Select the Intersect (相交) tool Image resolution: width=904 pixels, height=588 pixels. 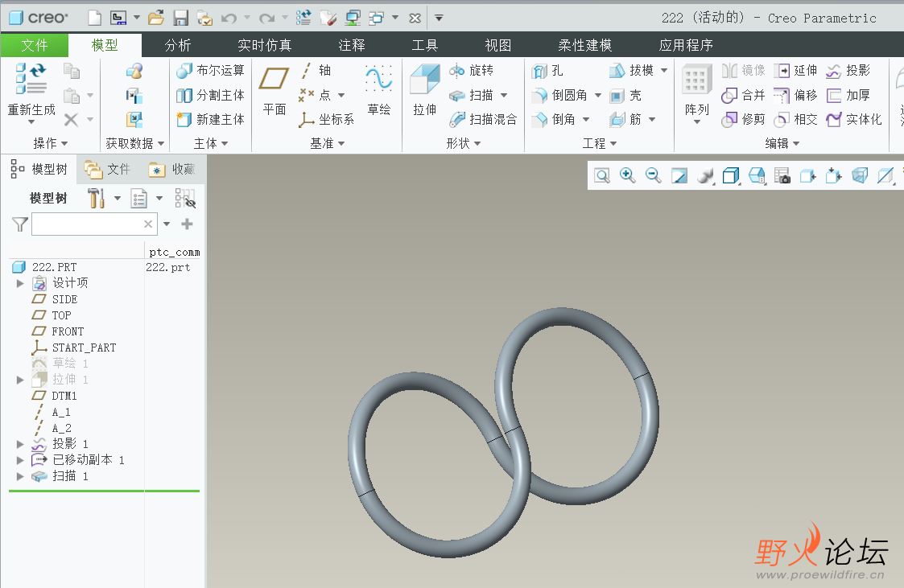(795, 119)
